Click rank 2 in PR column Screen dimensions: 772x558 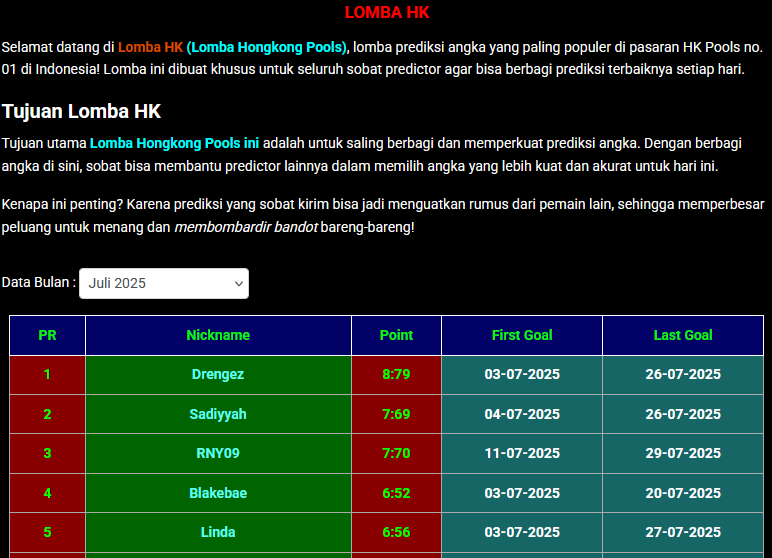click(x=47, y=414)
